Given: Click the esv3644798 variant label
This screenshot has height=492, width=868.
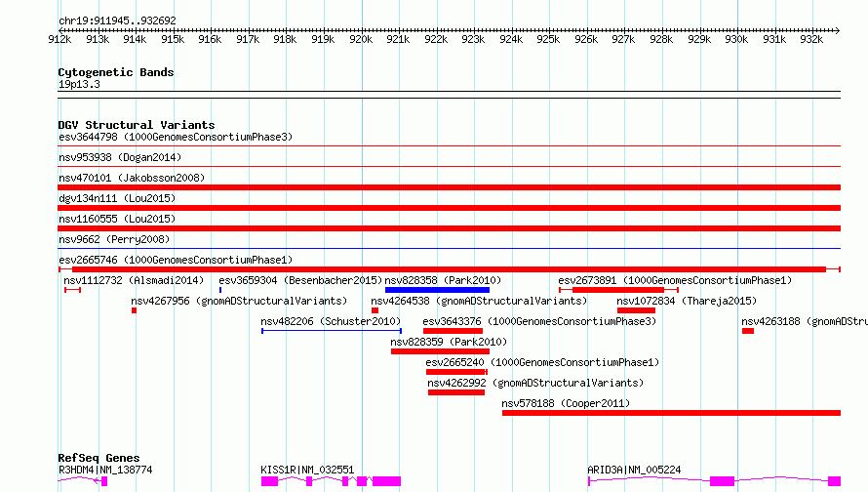Looking at the screenshot, I should point(175,137).
